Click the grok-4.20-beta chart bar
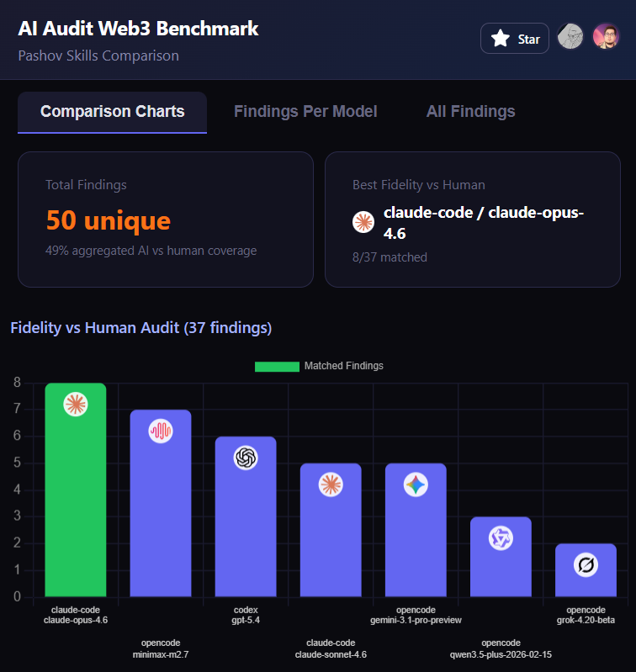Image resolution: width=636 pixels, height=672 pixels. click(x=586, y=570)
